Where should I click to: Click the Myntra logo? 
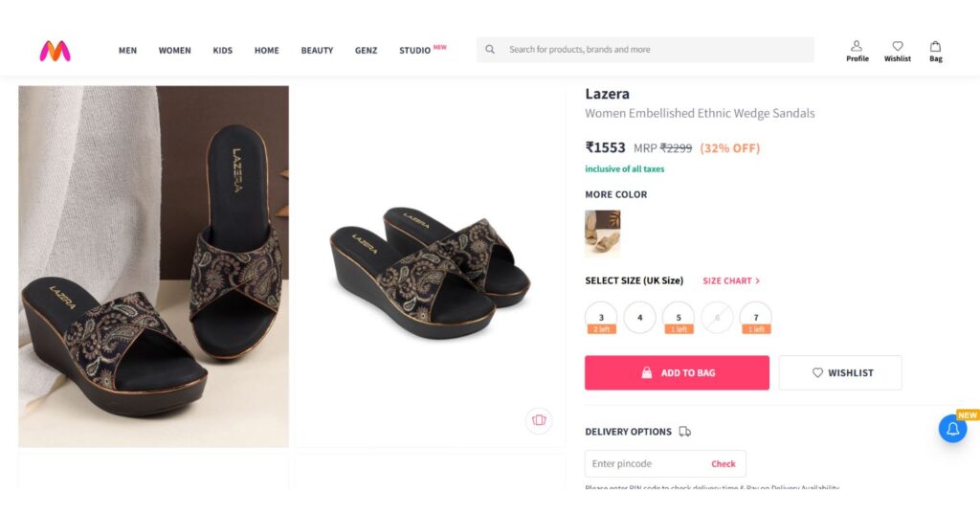point(55,51)
